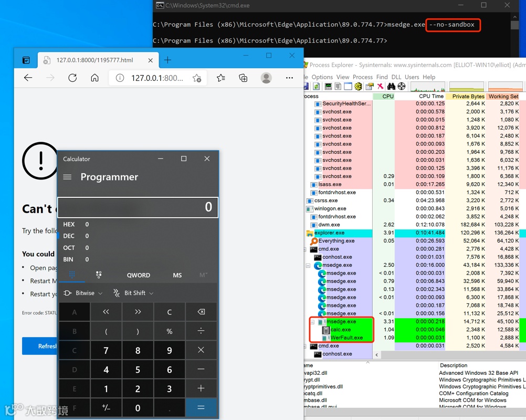The image size is (526, 420).
Task: Click MS memory store in Calculator
Action: pyautogui.click(x=177, y=275)
